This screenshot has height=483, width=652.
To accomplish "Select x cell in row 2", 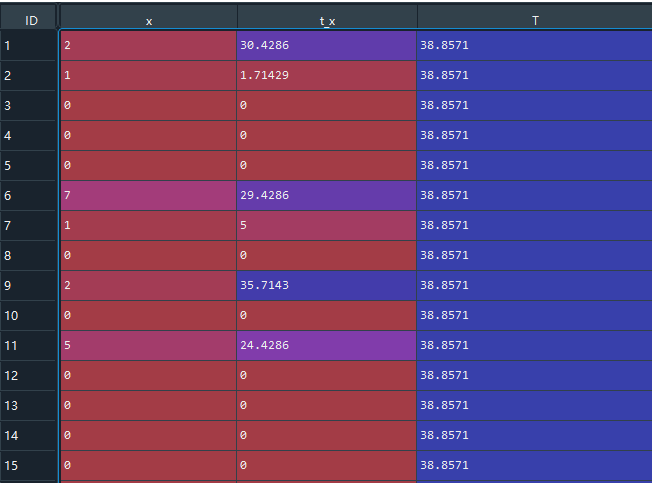I will pos(148,76).
